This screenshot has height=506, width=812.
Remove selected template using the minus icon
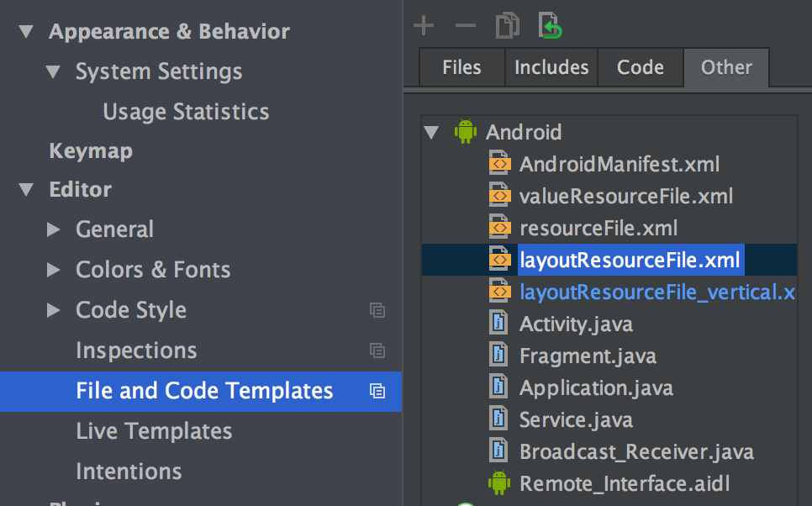(x=465, y=25)
